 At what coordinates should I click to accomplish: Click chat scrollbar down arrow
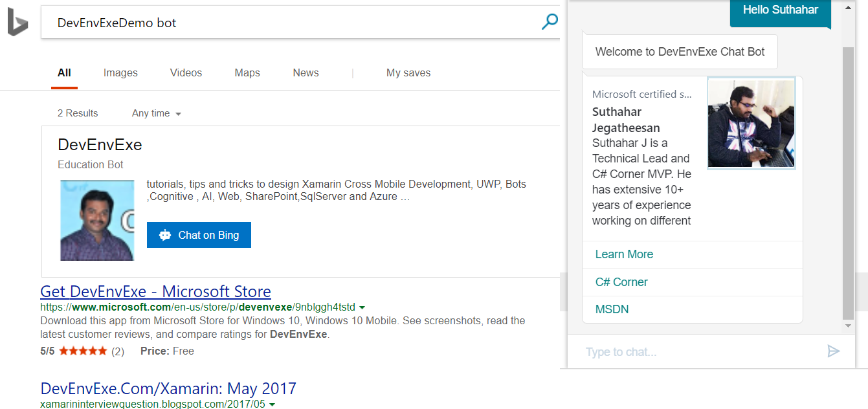pos(848,326)
